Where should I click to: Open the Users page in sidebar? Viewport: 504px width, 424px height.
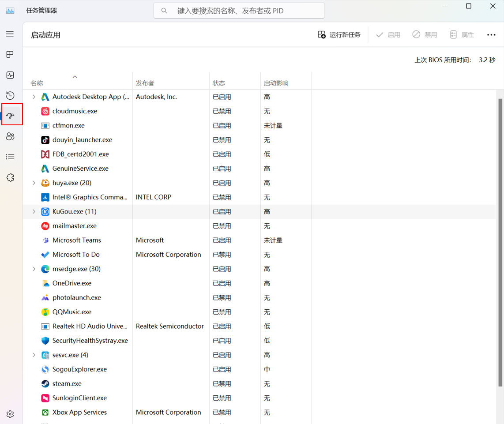10,136
